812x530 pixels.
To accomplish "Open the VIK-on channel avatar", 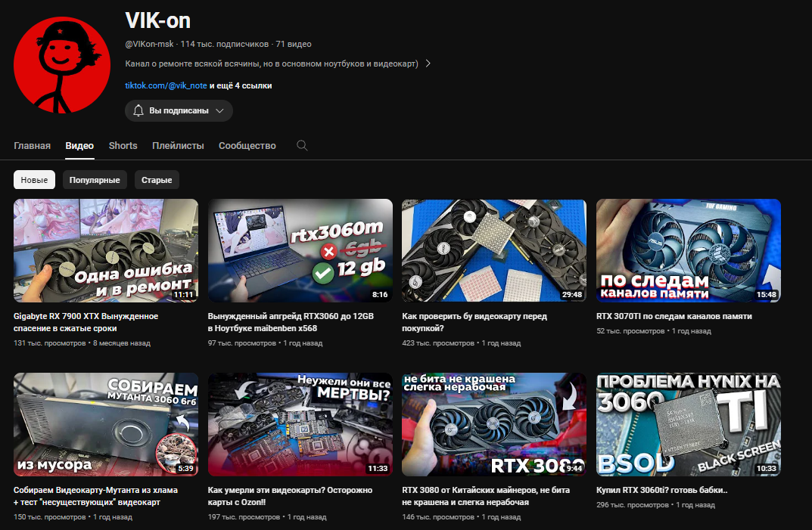I will (61, 65).
